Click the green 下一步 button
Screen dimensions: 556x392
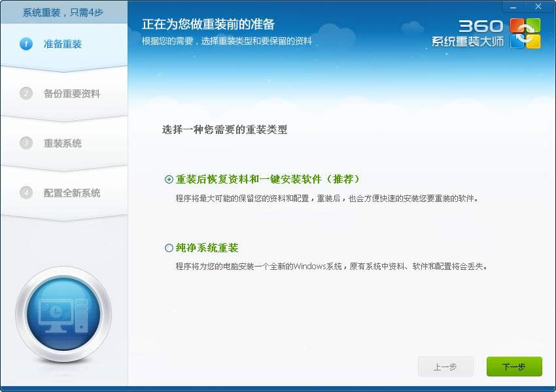(513, 367)
